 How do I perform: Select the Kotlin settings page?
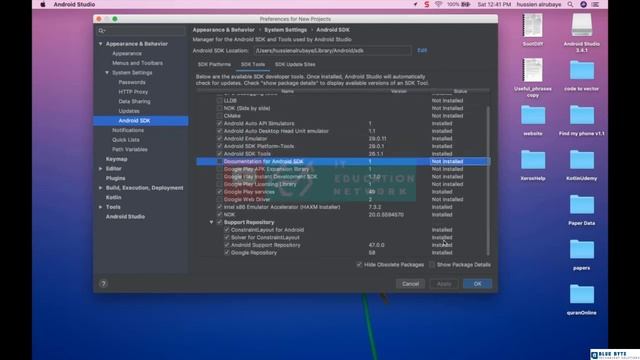click(113, 198)
